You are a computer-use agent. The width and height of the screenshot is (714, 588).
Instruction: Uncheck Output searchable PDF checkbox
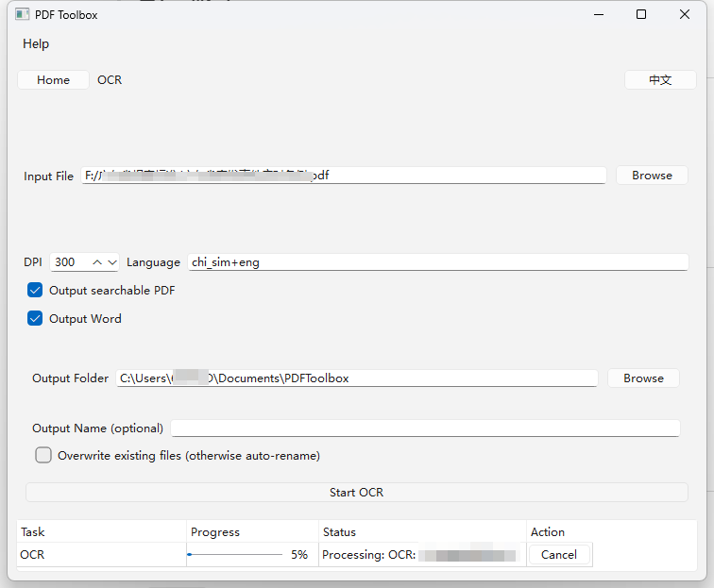(35, 291)
